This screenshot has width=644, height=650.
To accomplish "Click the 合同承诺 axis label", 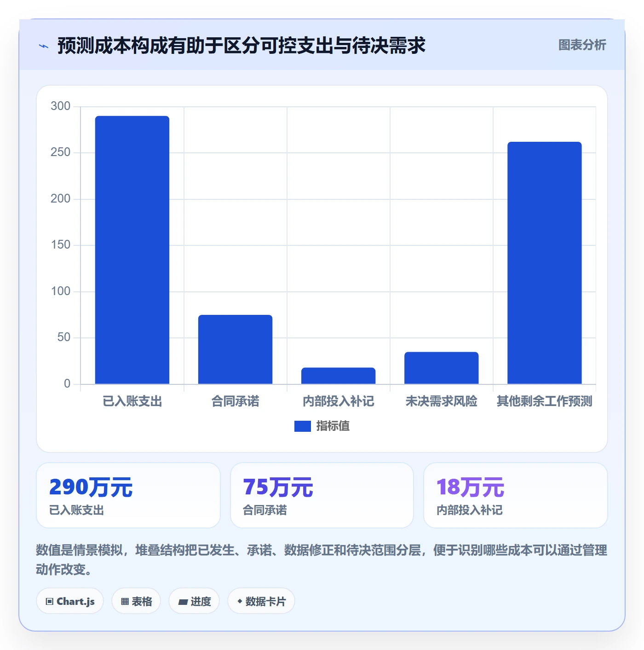I will tap(235, 401).
